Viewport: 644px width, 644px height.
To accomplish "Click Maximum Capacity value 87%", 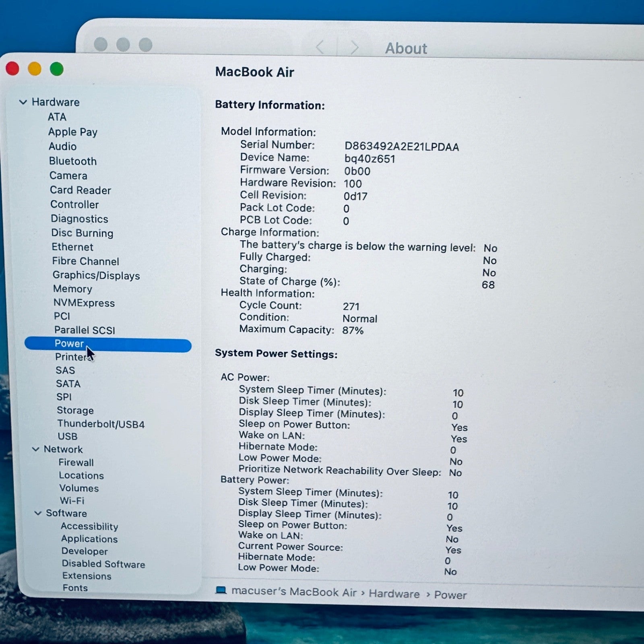I will point(353,330).
